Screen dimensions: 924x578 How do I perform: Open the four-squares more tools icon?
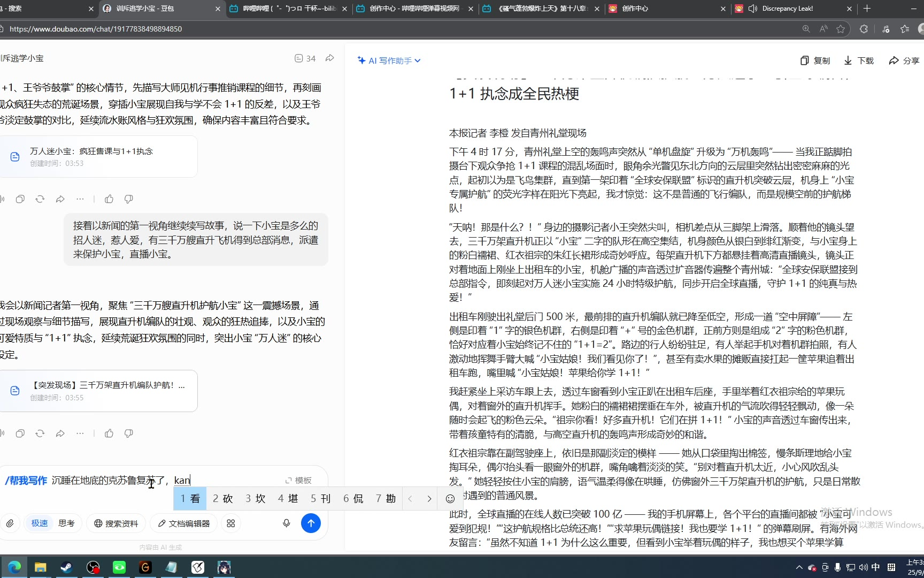click(x=231, y=523)
